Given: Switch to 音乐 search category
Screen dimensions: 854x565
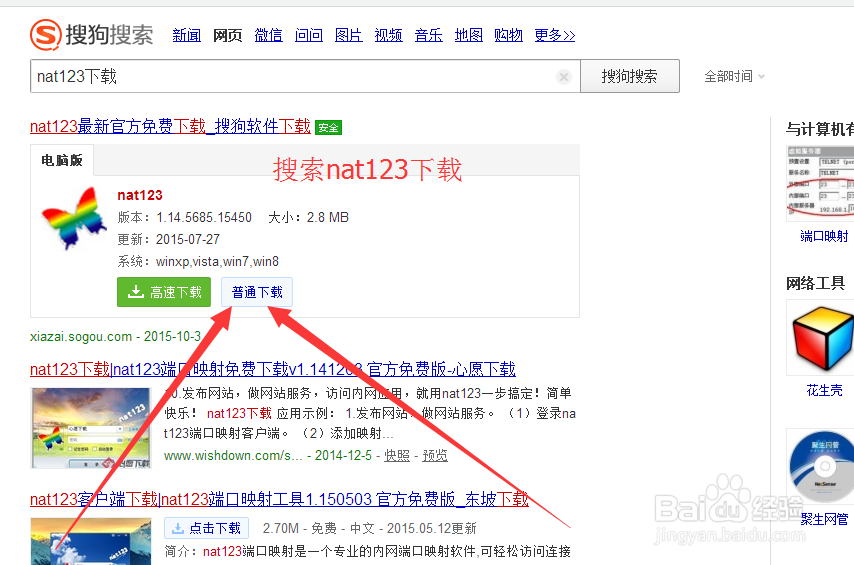Looking at the screenshot, I should pos(428,35).
